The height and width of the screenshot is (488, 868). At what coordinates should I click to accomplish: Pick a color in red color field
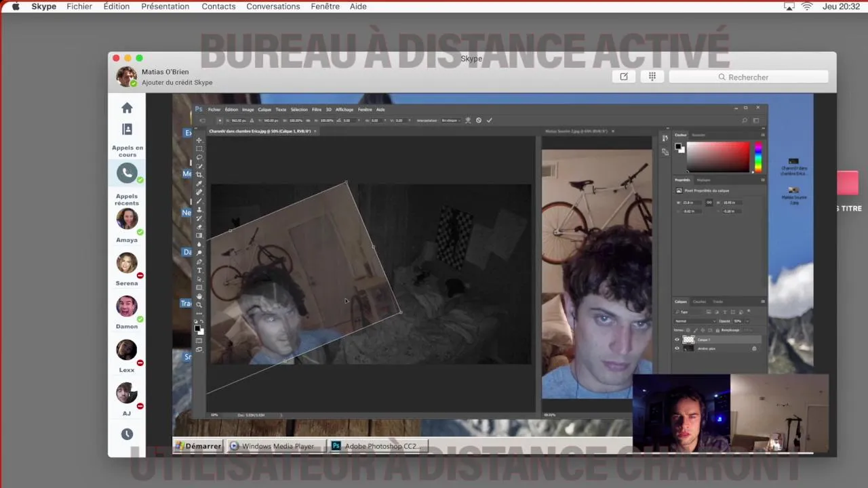718,157
